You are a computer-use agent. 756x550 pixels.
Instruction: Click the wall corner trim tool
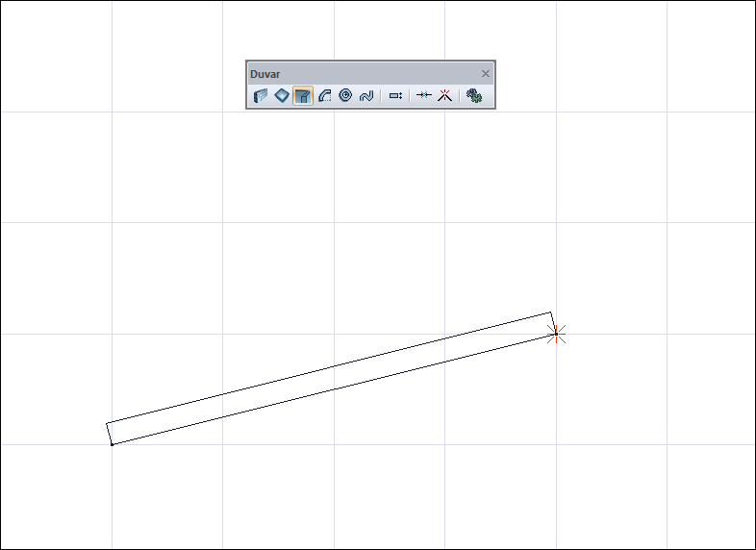click(444, 95)
